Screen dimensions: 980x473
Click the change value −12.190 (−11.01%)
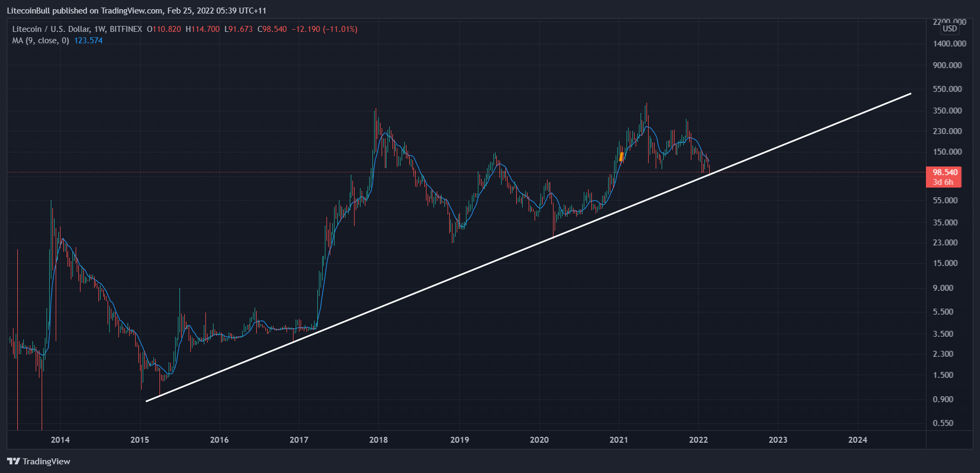[324, 29]
